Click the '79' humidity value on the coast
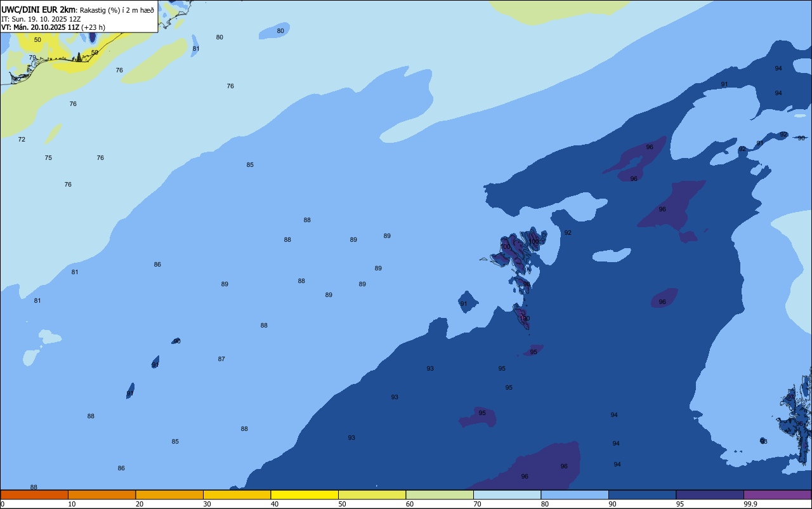 (32, 57)
